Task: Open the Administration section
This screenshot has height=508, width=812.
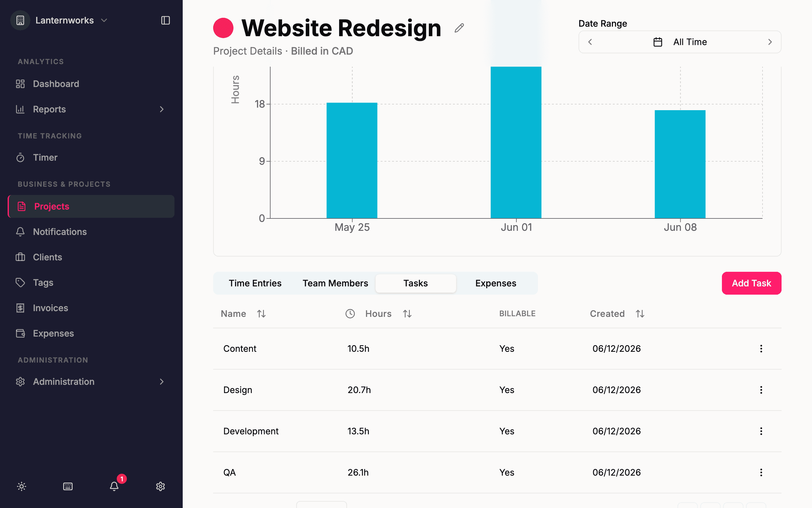Action: pos(91,382)
